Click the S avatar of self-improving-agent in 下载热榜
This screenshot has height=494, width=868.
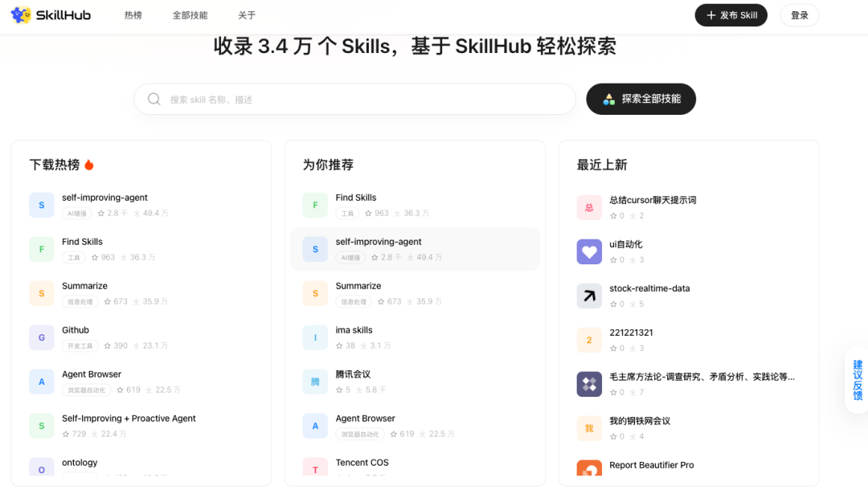click(x=42, y=205)
